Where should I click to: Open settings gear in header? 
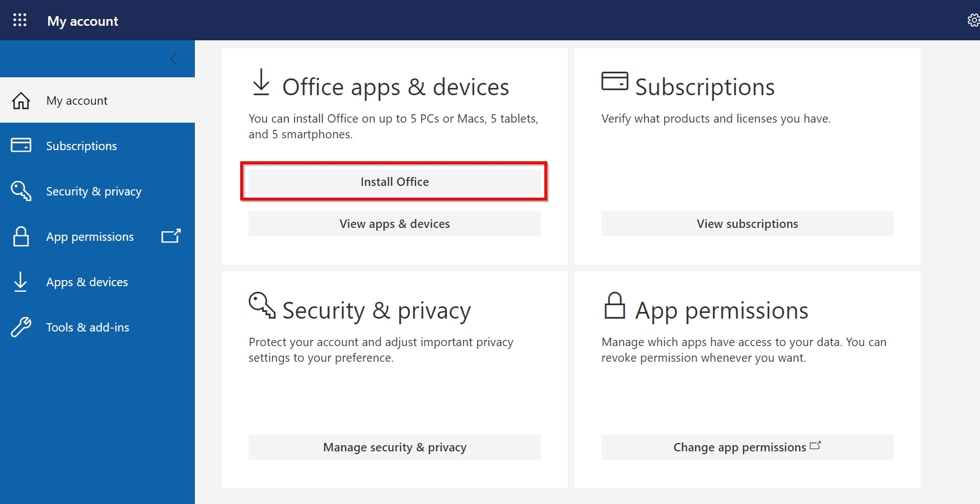pyautogui.click(x=974, y=20)
